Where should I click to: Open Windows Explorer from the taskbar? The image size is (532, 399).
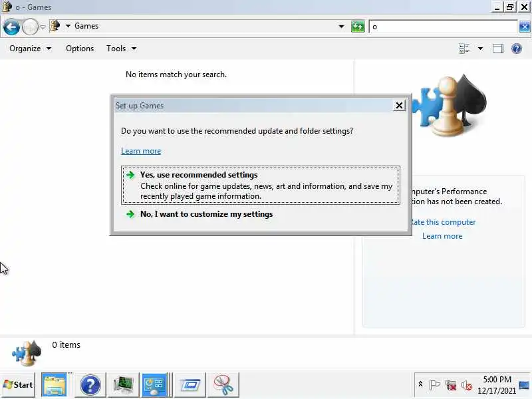click(x=55, y=385)
